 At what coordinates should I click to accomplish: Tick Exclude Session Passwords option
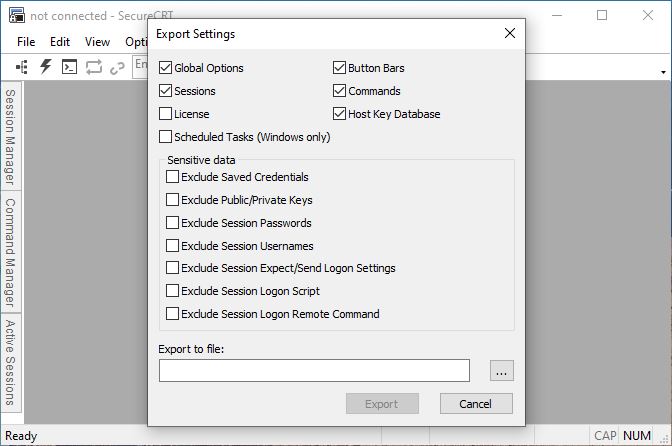pyautogui.click(x=172, y=223)
